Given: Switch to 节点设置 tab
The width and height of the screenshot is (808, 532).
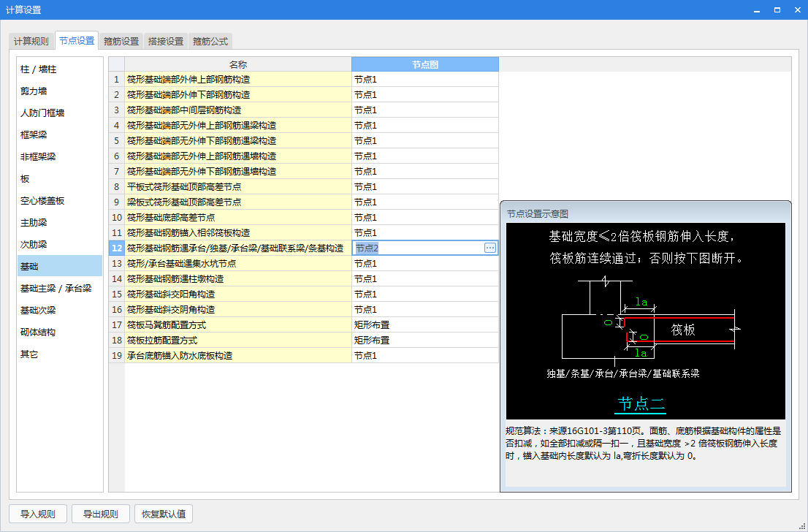Looking at the screenshot, I should [x=77, y=40].
